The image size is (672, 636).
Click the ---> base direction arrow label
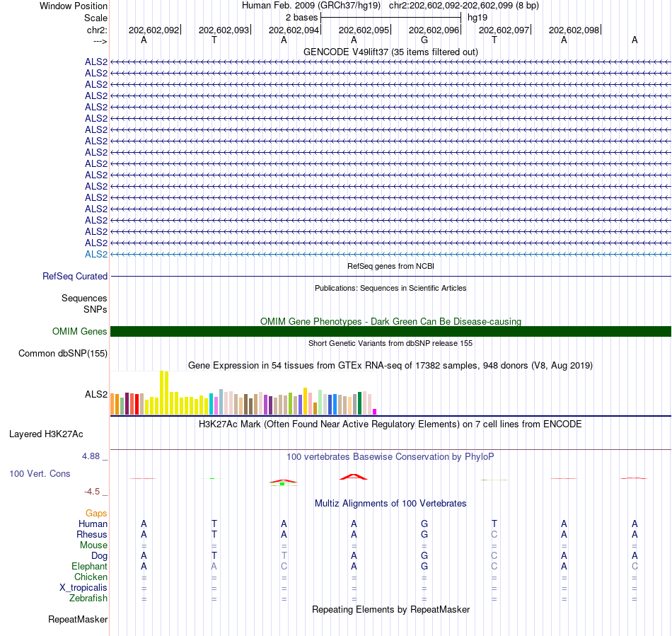(100, 41)
